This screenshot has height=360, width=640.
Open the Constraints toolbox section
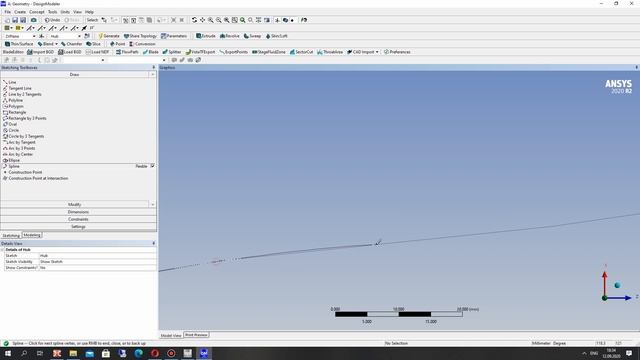(78, 219)
